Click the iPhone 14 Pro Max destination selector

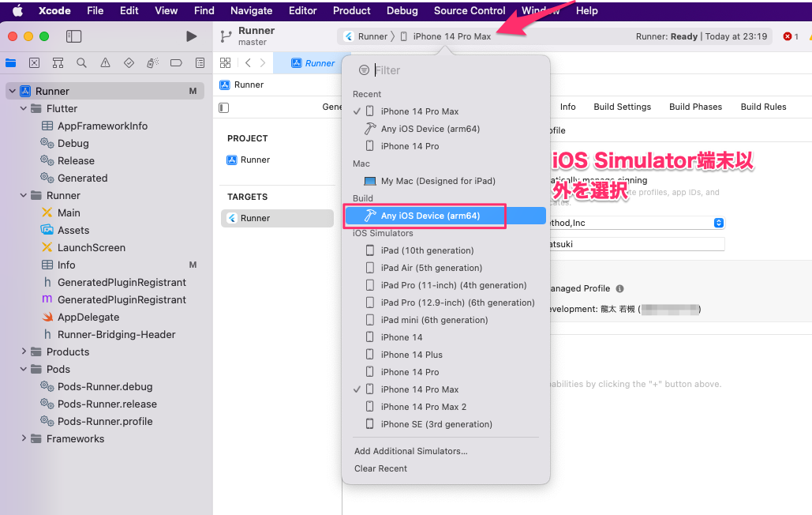(x=446, y=36)
